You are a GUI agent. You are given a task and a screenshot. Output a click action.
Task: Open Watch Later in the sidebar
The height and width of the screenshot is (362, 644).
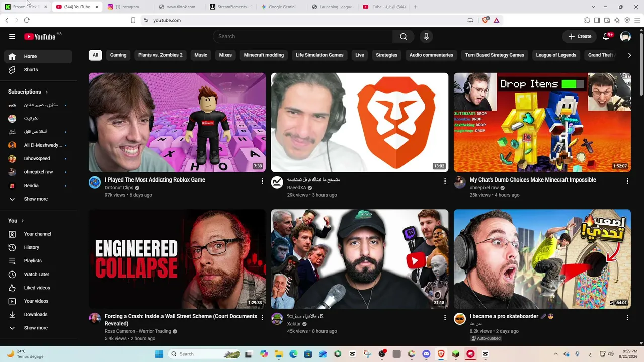click(38, 274)
